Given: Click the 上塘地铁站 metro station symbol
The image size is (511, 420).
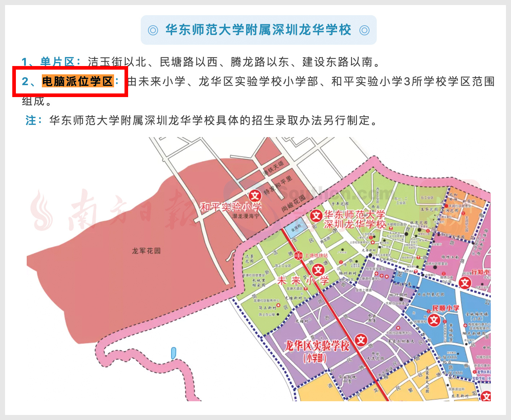Looking at the screenshot, I should (298, 256).
